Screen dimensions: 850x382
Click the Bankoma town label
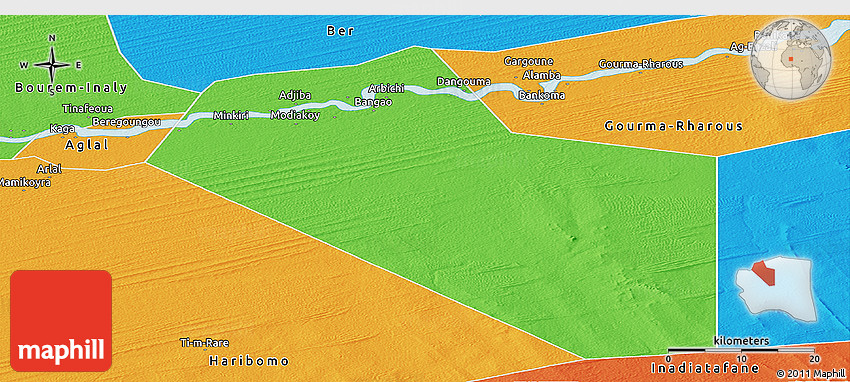coord(542,96)
